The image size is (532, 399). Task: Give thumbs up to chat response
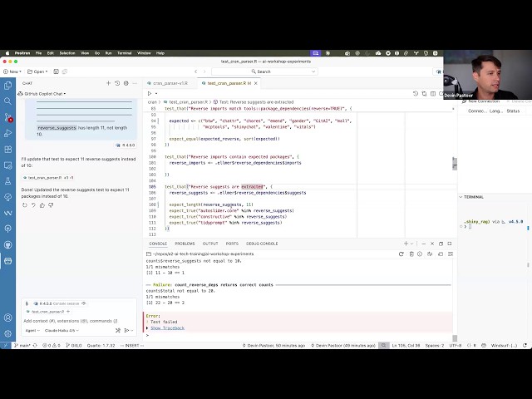pos(42,205)
